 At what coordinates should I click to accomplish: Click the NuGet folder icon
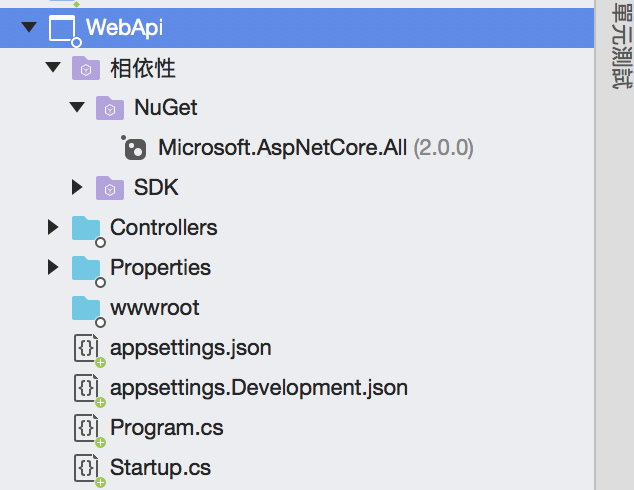tap(109, 108)
